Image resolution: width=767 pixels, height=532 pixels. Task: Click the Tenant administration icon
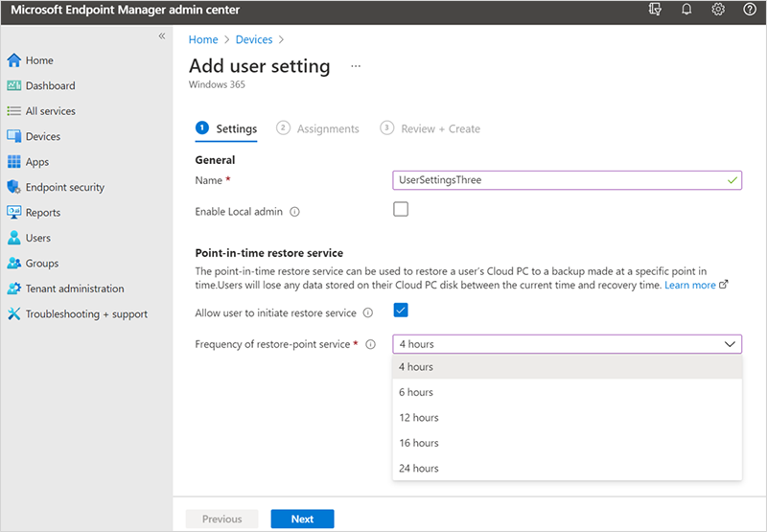pos(14,289)
